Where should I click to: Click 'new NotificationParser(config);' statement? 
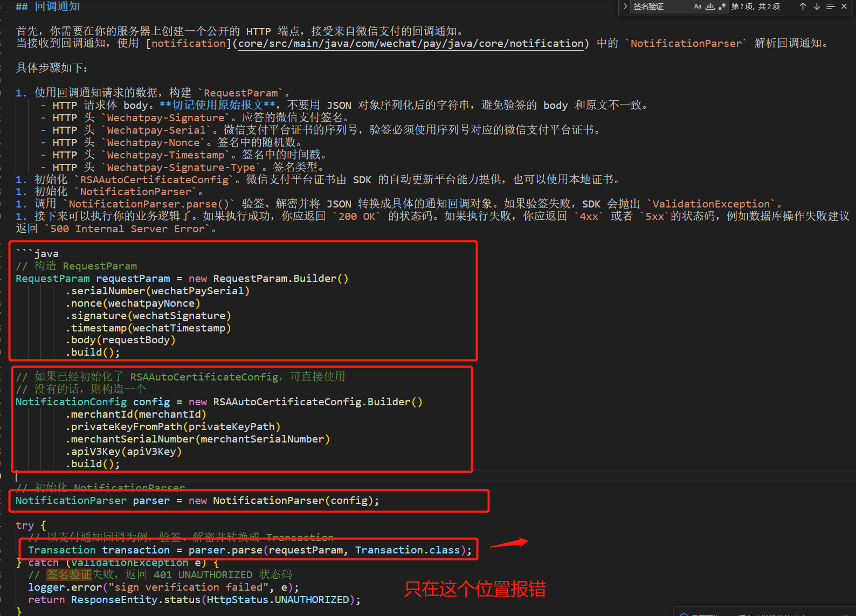(284, 501)
